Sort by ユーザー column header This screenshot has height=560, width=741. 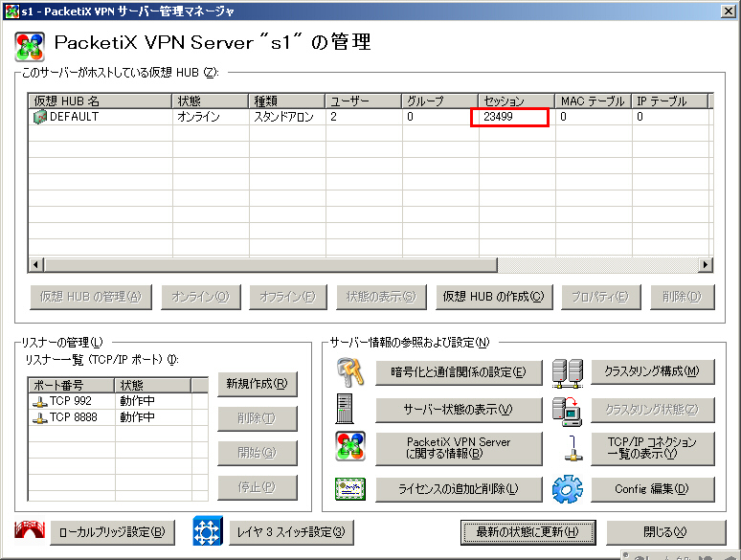[x=363, y=101]
